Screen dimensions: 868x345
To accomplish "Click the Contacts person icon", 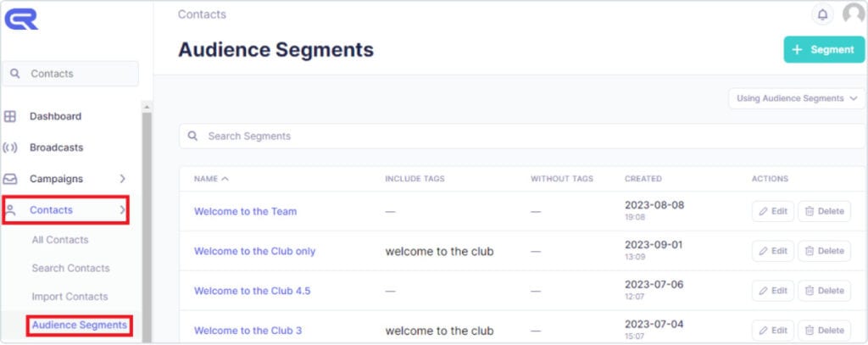I will (10, 210).
